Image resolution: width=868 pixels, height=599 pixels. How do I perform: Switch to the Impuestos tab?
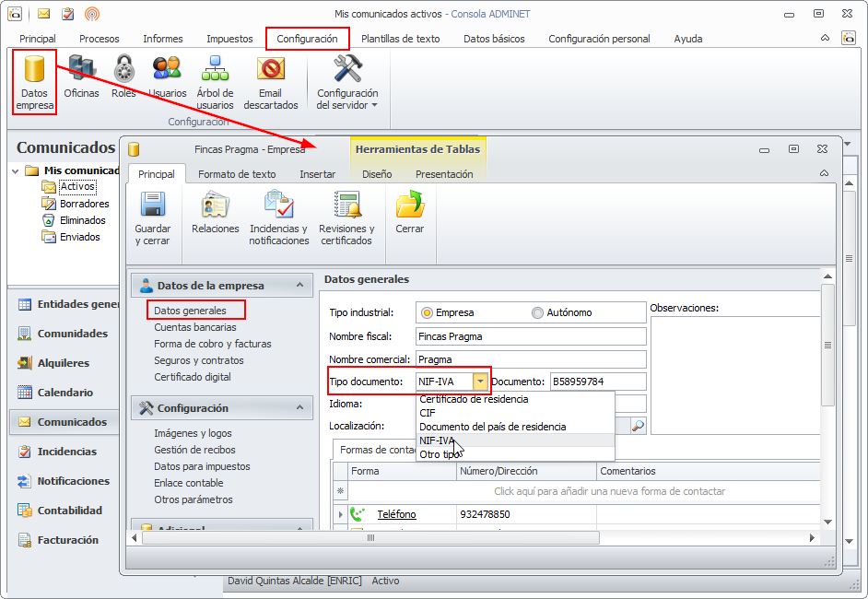(229, 39)
